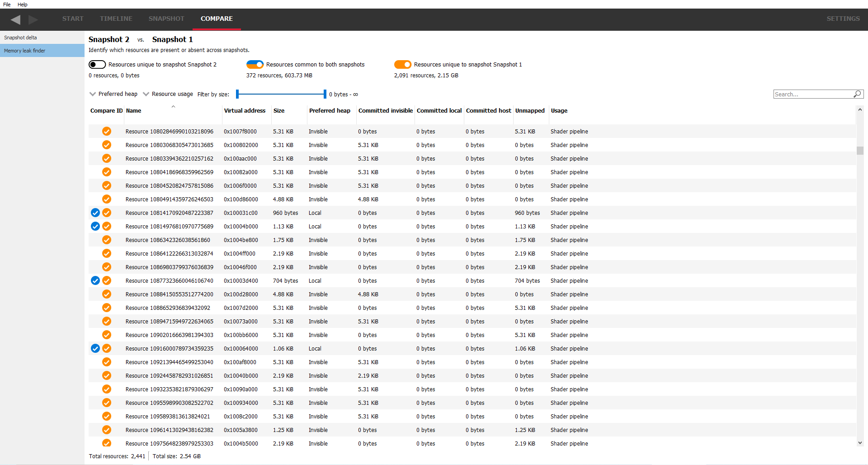868x465 pixels.
Task: Click the orange check icon on Resource 10975648238979253303
Action: pos(107,443)
